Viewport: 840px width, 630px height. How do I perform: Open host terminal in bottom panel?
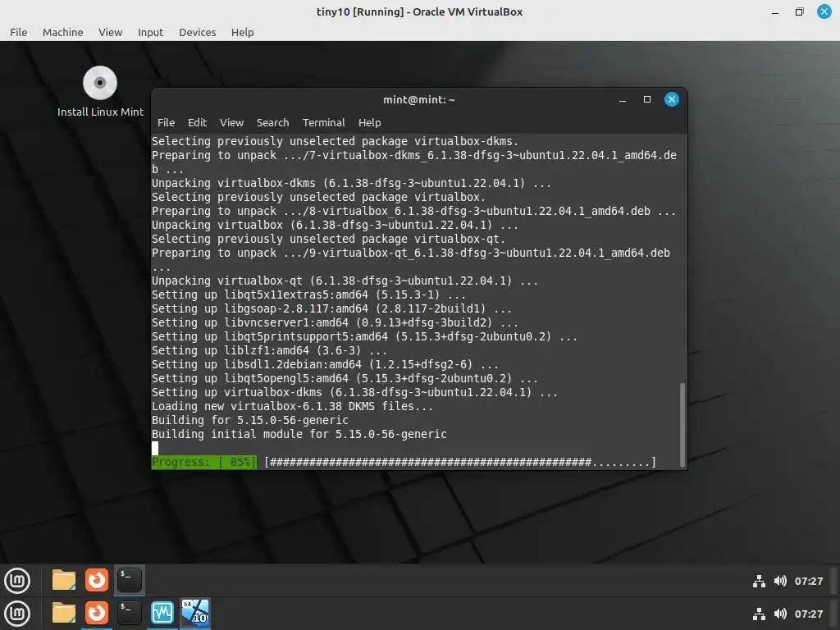[129, 613]
